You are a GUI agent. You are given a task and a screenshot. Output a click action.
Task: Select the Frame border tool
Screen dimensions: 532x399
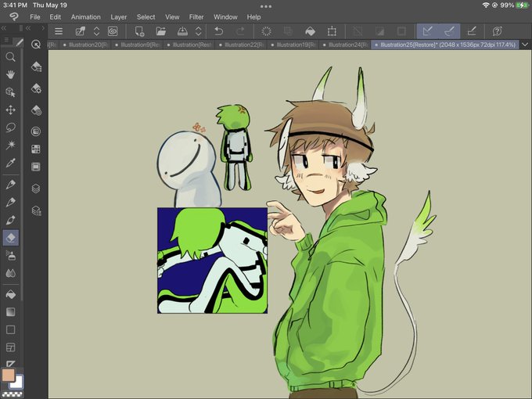tap(10, 347)
